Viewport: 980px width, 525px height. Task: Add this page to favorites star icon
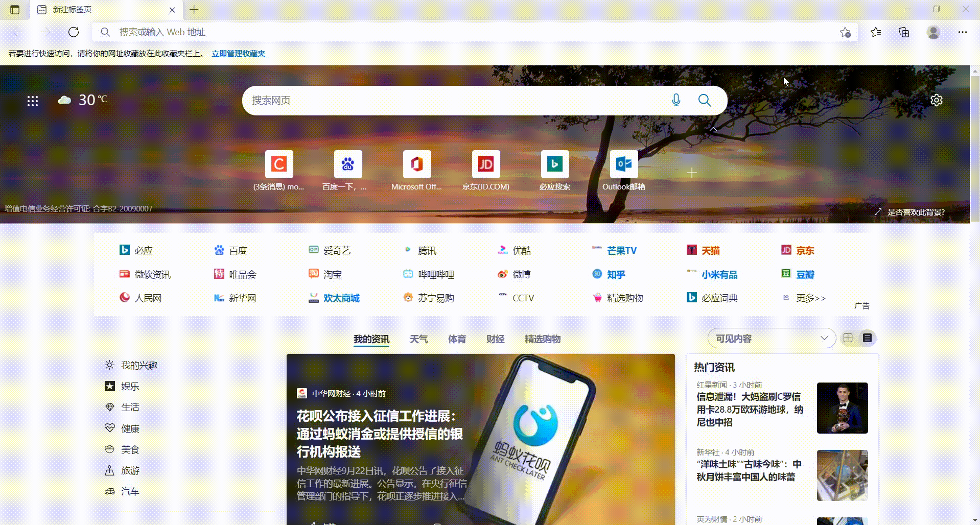845,32
